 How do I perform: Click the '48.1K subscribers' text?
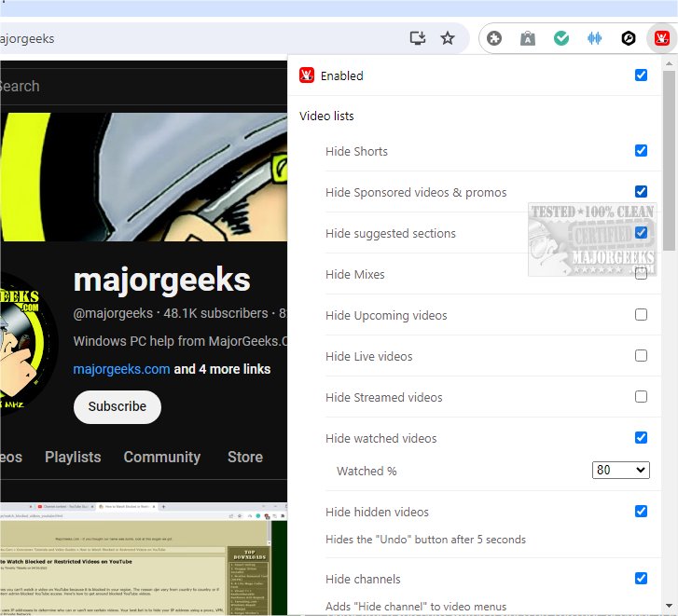[x=215, y=313]
